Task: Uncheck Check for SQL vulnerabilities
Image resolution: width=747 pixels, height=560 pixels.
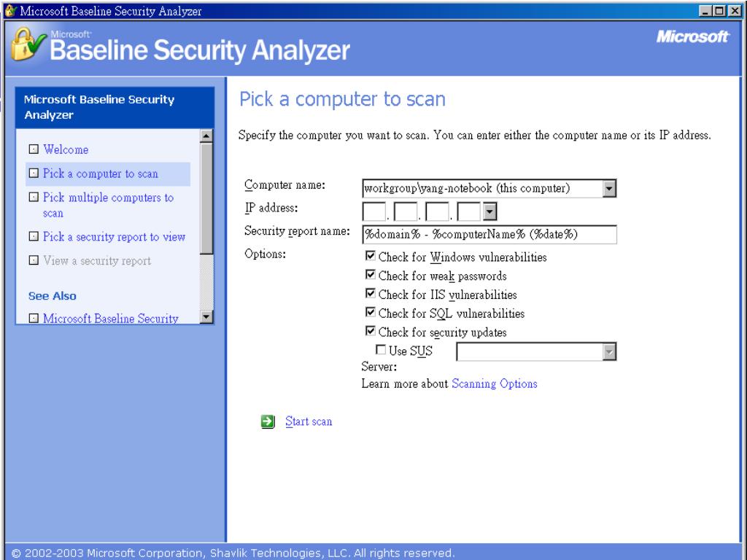Action: click(370, 312)
